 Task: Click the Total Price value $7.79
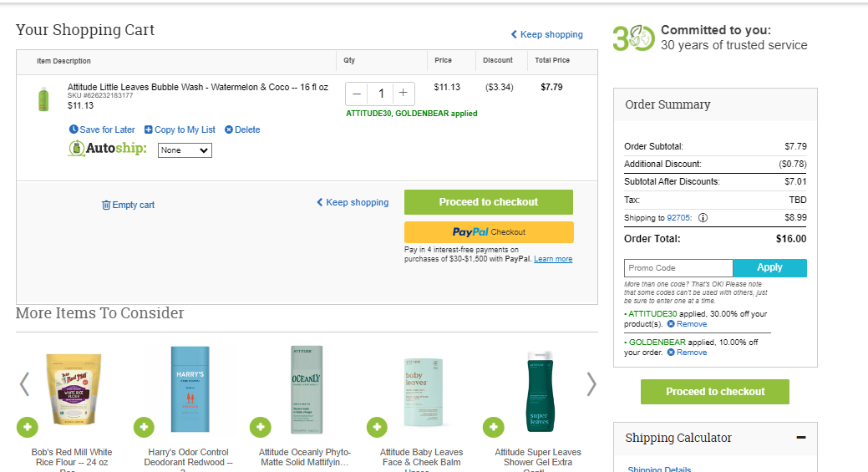tap(551, 87)
